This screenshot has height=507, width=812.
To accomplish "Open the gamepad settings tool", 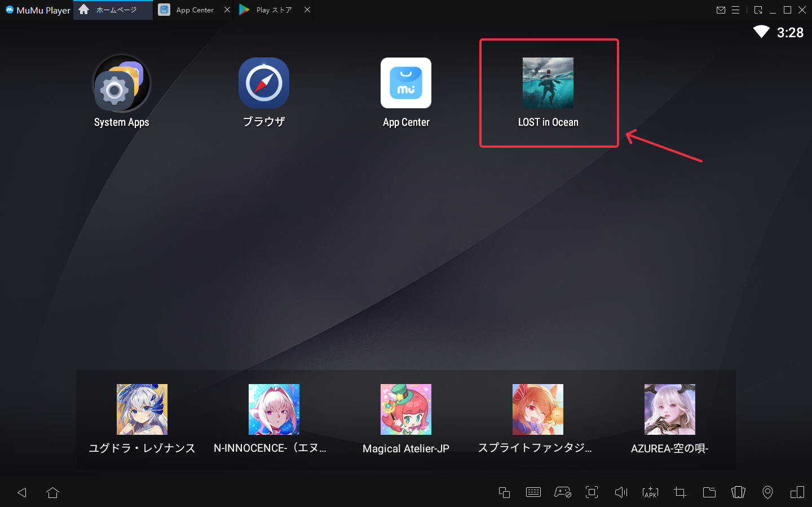I will click(563, 492).
